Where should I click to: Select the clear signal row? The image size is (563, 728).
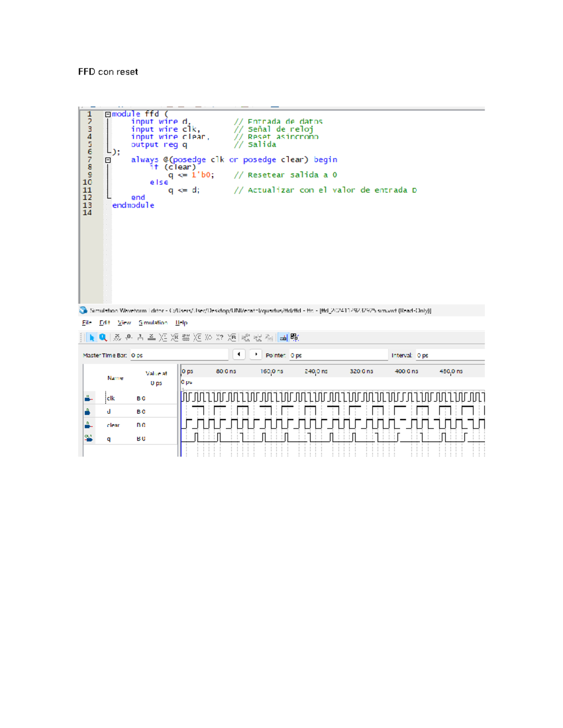tap(113, 425)
